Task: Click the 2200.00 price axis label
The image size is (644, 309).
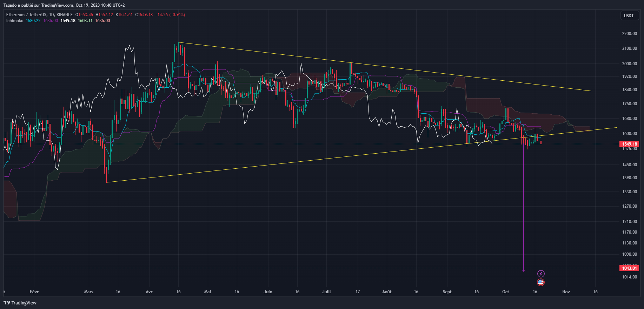Action: pos(629,34)
